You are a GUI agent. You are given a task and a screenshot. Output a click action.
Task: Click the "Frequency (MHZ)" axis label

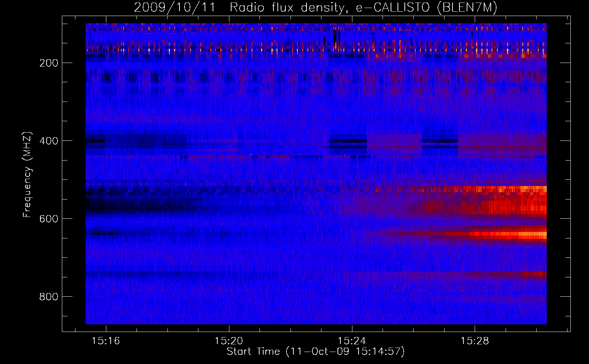click(x=27, y=175)
